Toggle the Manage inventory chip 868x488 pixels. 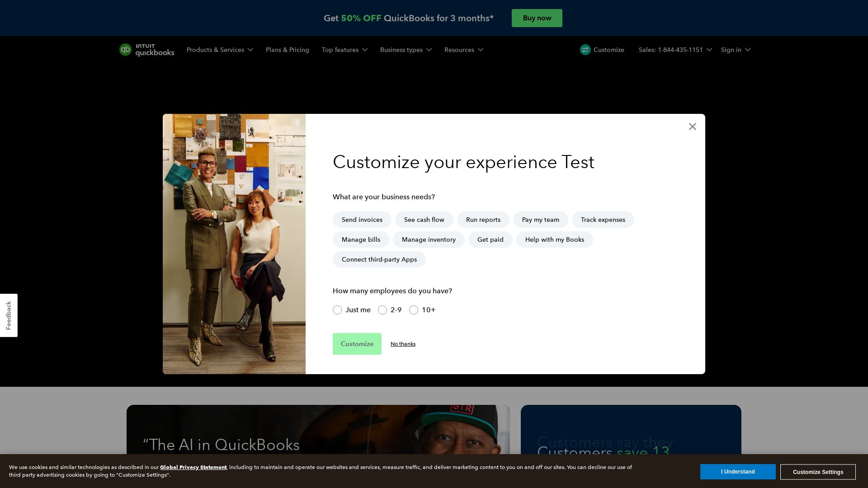(429, 239)
